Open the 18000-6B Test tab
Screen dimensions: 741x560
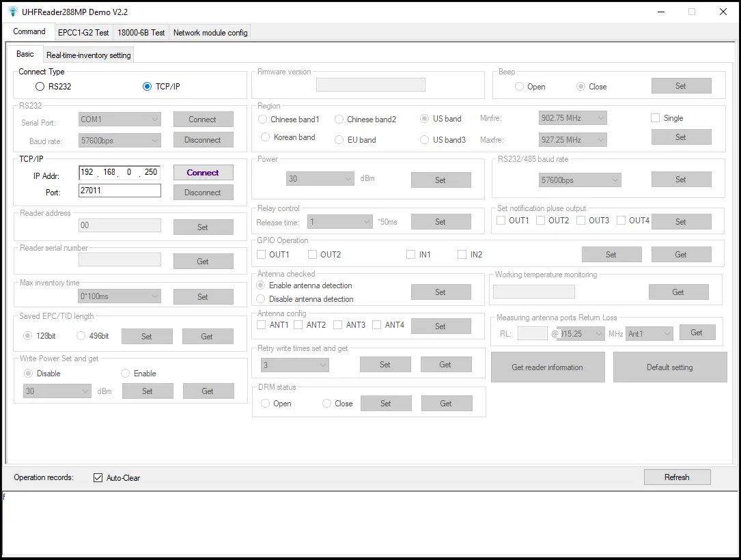pyautogui.click(x=141, y=32)
